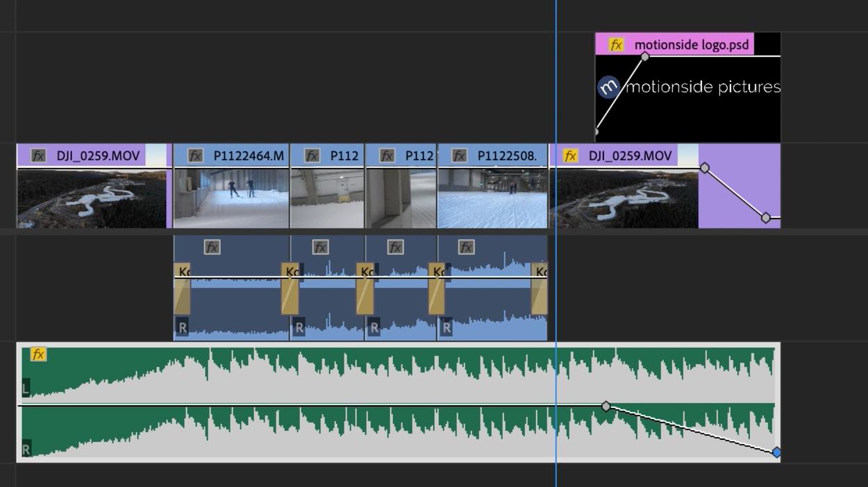Click yellow fx badge on green music clip
The image size is (868, 487).
point(38,354)
